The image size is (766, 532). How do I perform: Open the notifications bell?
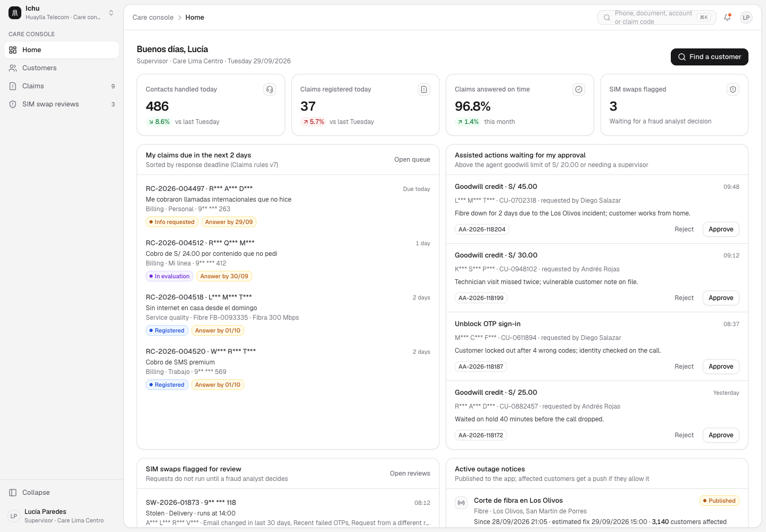[727, 18]
